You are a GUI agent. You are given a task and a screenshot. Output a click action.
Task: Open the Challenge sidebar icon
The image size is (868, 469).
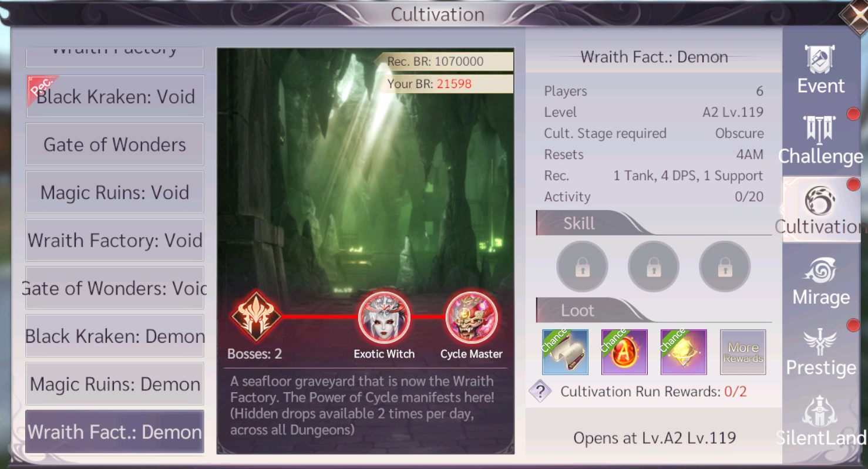820,140
